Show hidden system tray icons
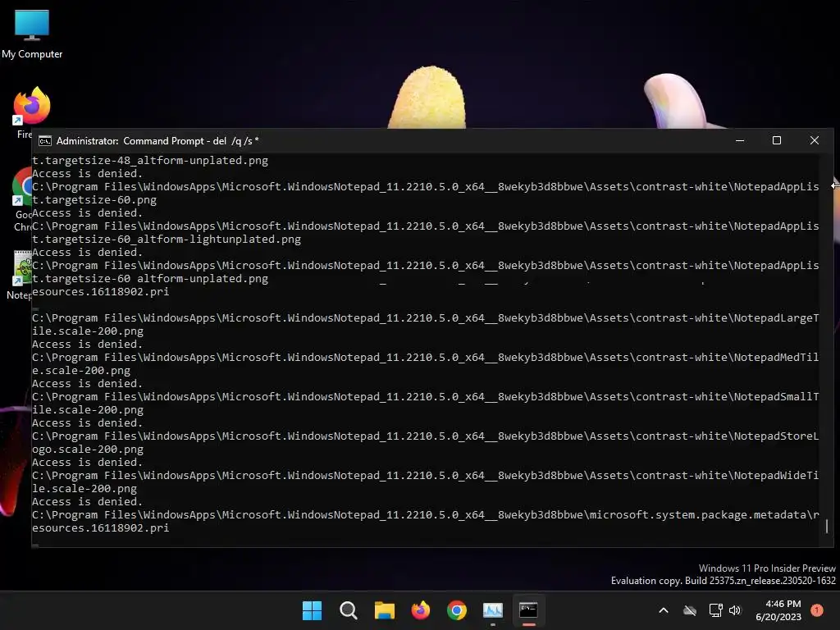This screenshot has height=630, width=840. pos(663,610)
